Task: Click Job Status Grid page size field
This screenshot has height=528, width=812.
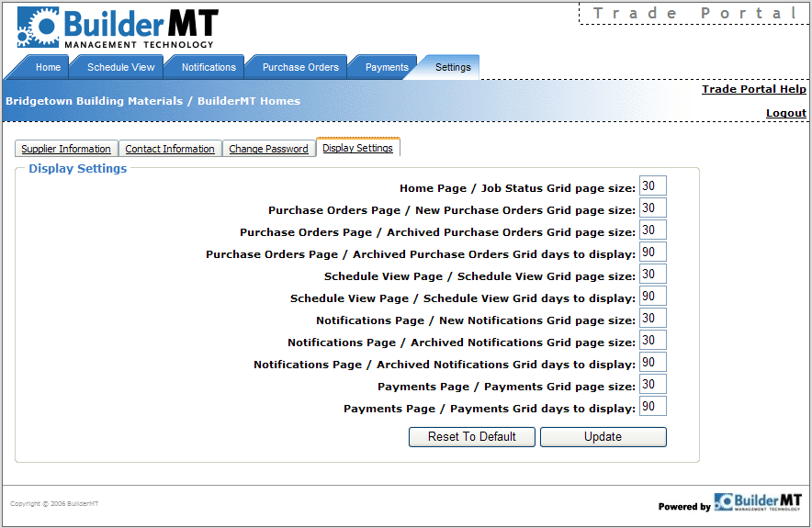Action: (652, 185)
